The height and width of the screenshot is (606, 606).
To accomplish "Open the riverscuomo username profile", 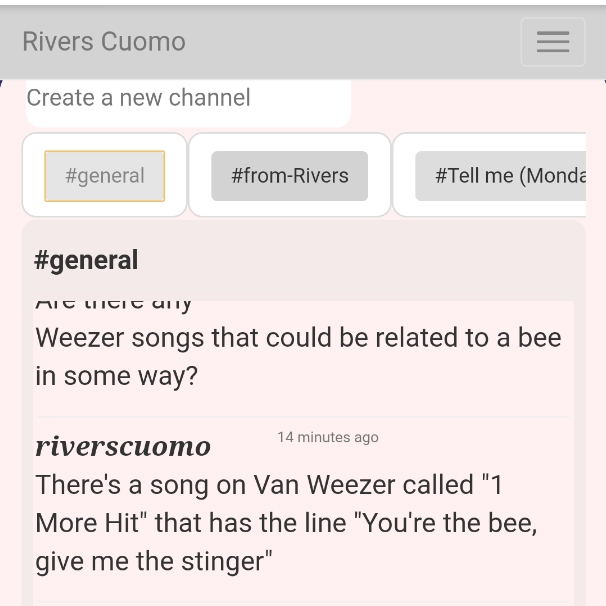I will tap(123, 446).
